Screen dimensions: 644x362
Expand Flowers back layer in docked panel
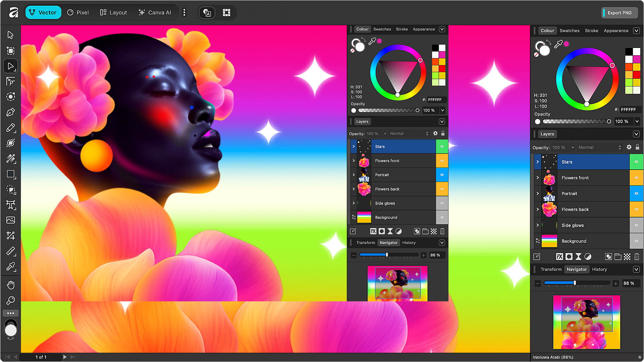537,209
